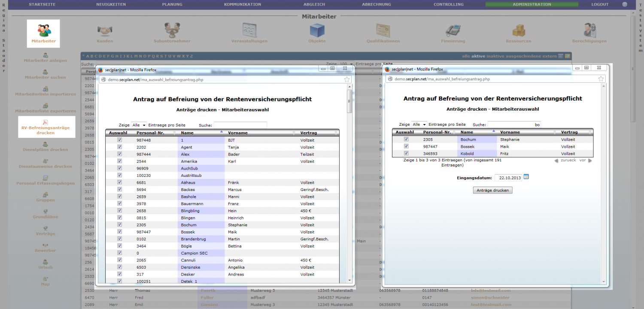Viewport: 644px width, 309px height.
Task: Click the Eingangsdatum date field
Action: point(508,177)
